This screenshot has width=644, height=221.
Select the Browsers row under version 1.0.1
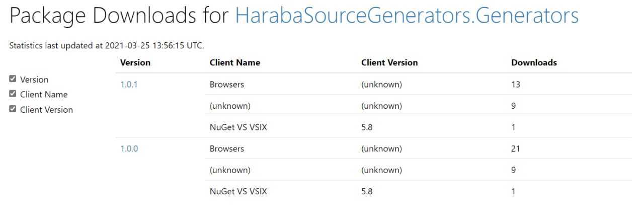pyautogui.click(x=419, y=84)
